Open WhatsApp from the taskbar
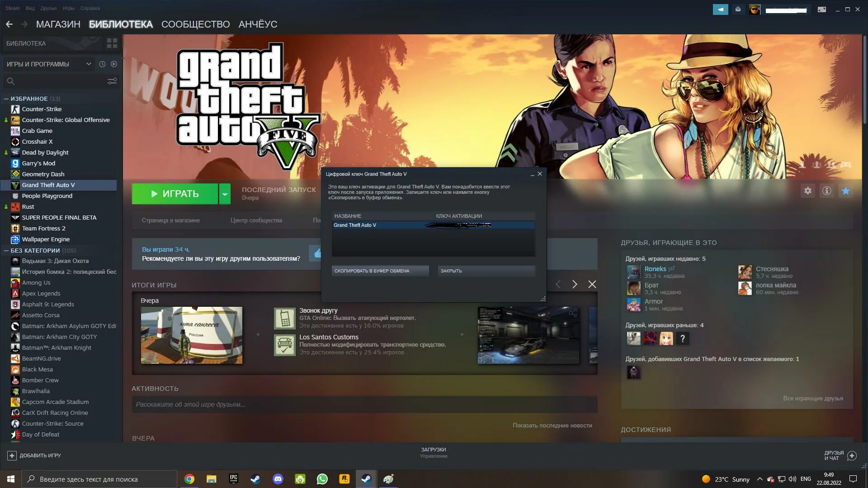 tap(322, 479)
